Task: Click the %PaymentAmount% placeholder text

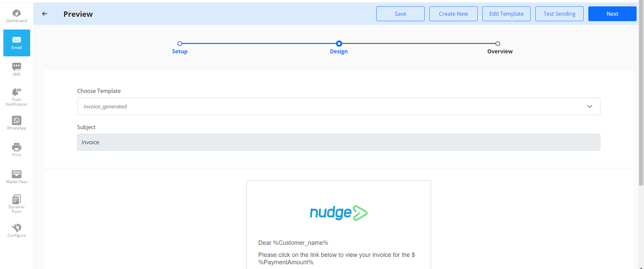Action: 286,262
